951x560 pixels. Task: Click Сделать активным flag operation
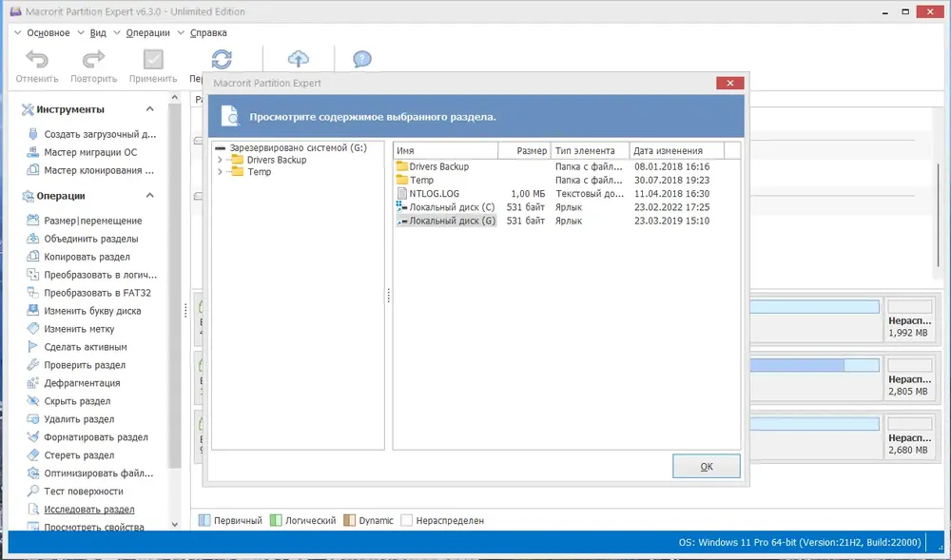click(x=86, y=347)
